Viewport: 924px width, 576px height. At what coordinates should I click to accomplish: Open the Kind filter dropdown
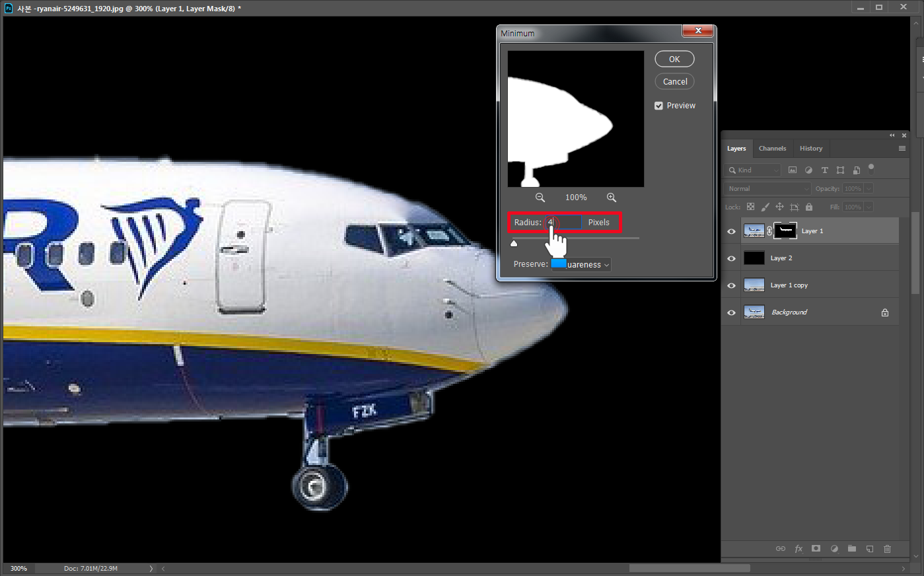click(754, 170)
